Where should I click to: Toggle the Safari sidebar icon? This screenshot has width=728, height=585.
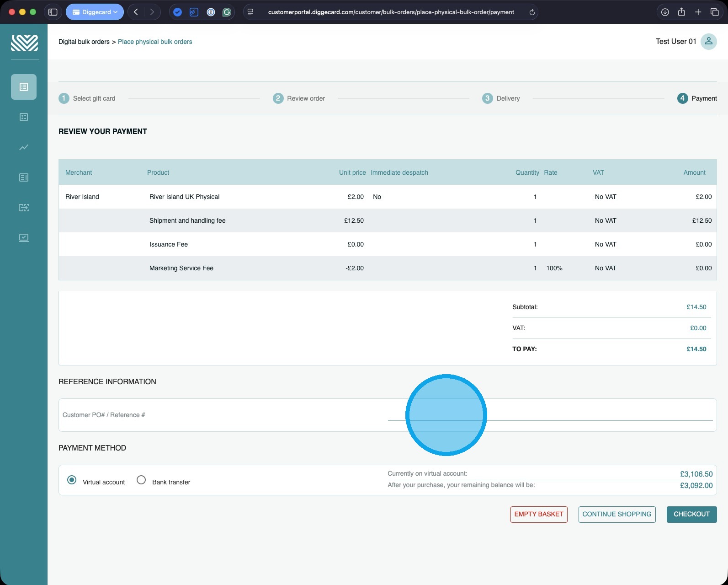coord(53,12)
